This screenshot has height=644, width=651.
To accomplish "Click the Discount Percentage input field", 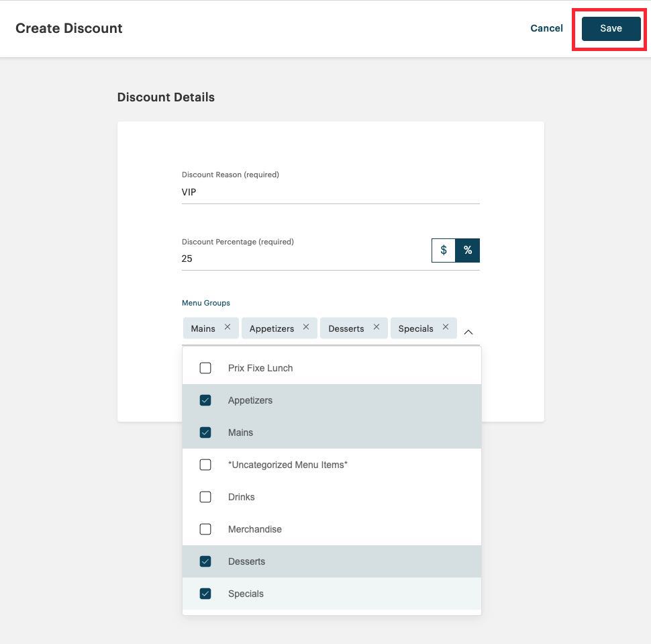I will (302, 259).
